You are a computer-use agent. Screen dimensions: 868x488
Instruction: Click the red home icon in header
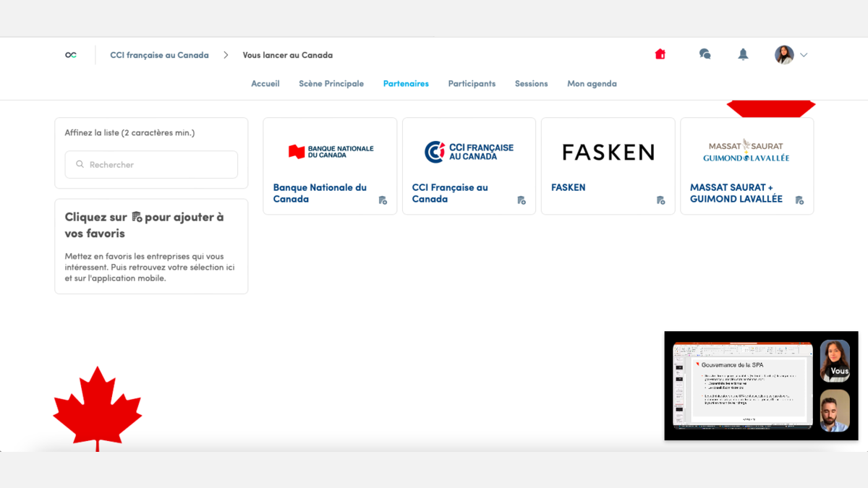tap(660, 54)
